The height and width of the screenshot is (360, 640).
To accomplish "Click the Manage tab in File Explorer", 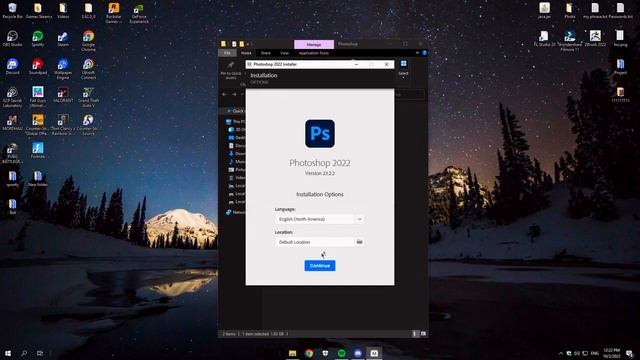I will tap(314, 44).
